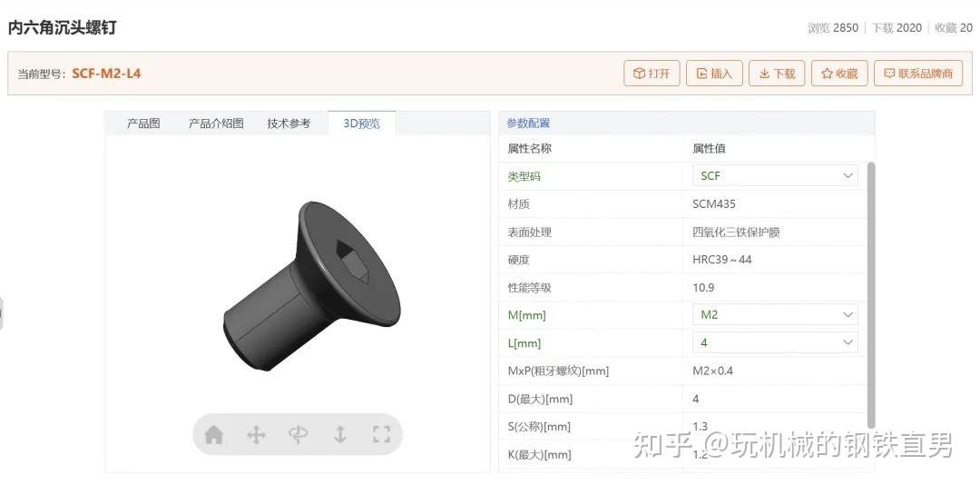Image resolution: width=980 pixels, height=485 pixels.
Task: Add to favorites with 收藏 star
Action: 839,74
